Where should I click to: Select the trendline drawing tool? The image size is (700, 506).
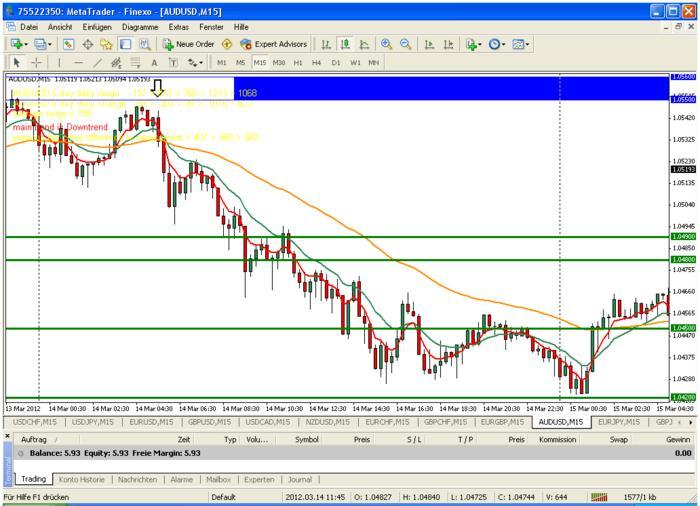pos(97,63)
